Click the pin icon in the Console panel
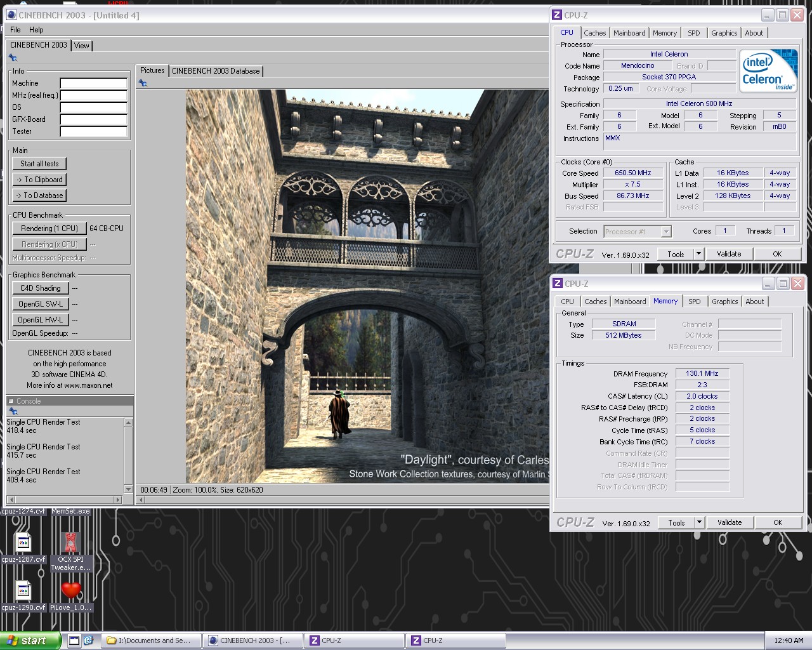Viewport: 812px width, 650px height. [x=13, y=411]
